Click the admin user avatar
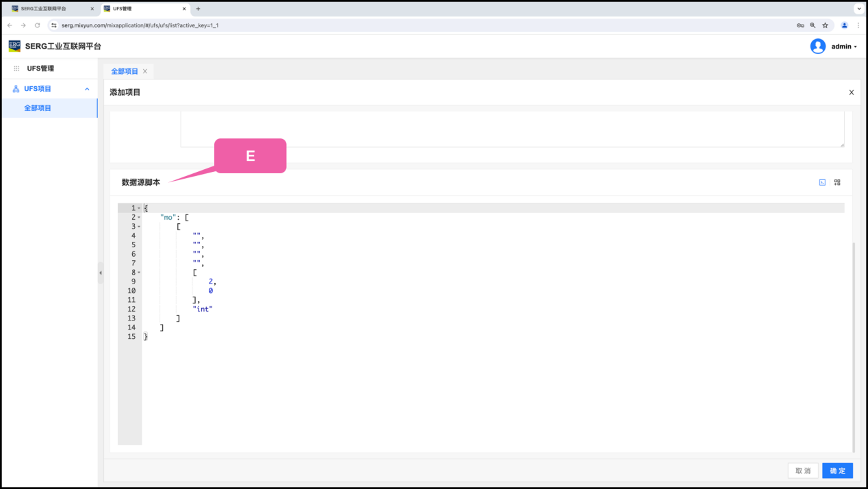 tap(817, 47)
